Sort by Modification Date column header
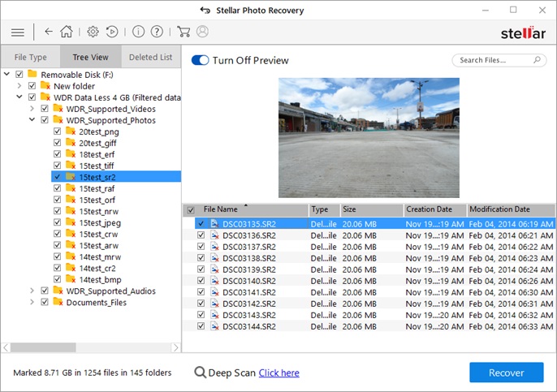 pos(510,209)
